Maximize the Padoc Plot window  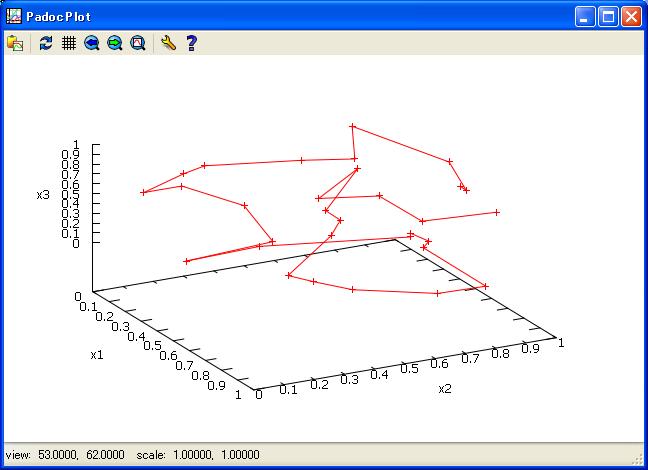pyautogui.click(x=608, y=16)
